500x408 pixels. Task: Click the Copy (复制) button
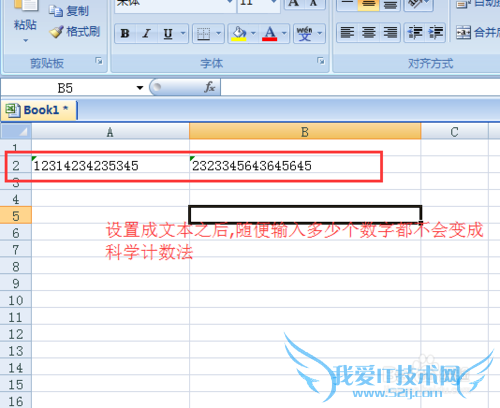(69, 11)
